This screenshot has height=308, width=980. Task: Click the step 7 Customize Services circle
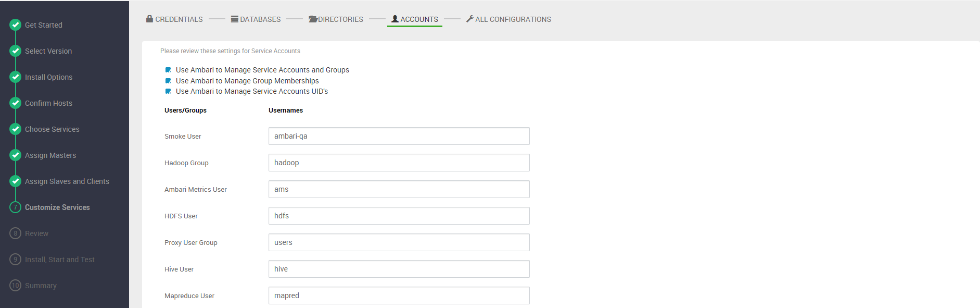click(16, 207)
